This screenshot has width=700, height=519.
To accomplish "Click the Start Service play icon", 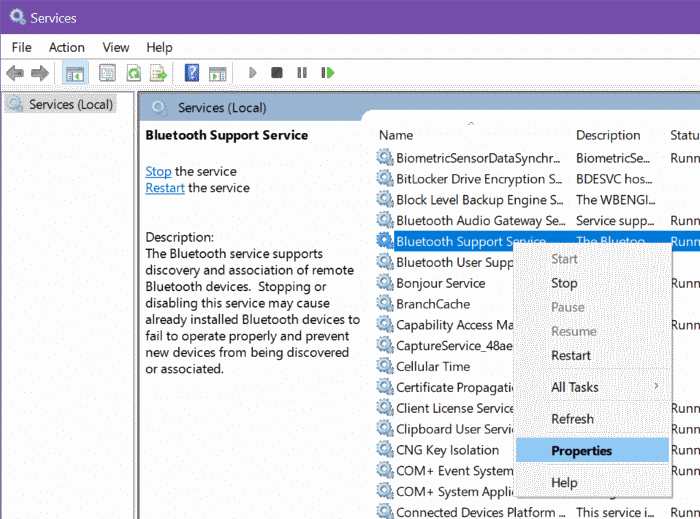I will pos(252,72).
